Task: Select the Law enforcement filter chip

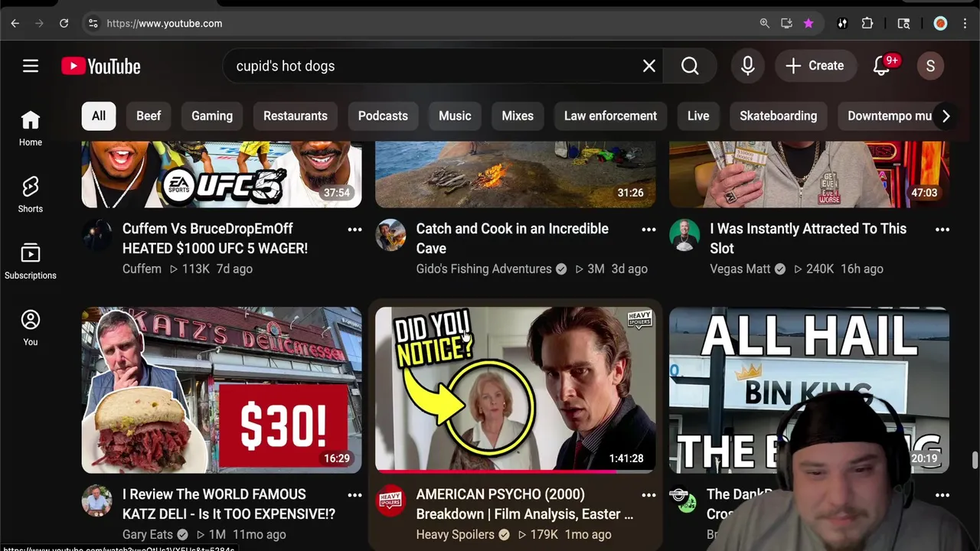Action: pyautogui.click(x=610, y=116)
